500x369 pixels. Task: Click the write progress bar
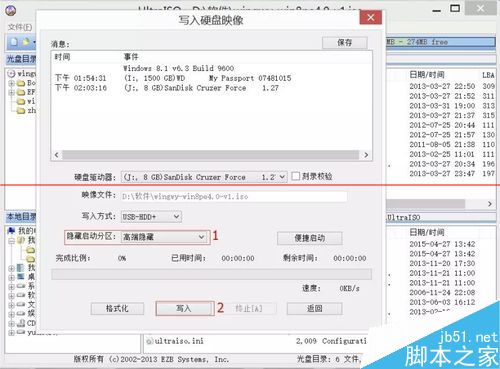[211, 274]
